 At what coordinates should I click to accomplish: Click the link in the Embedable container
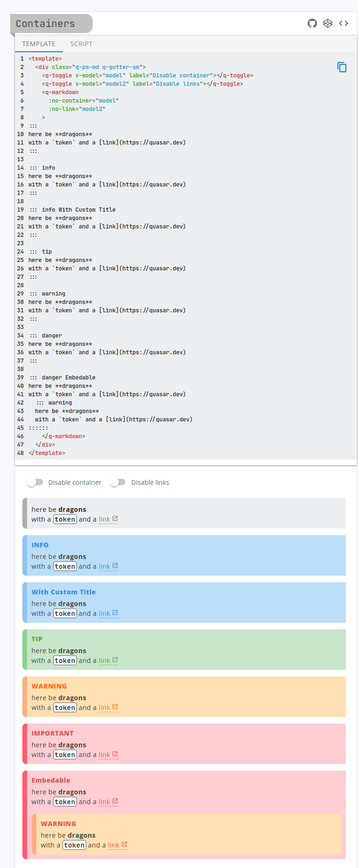coord(104,802)
